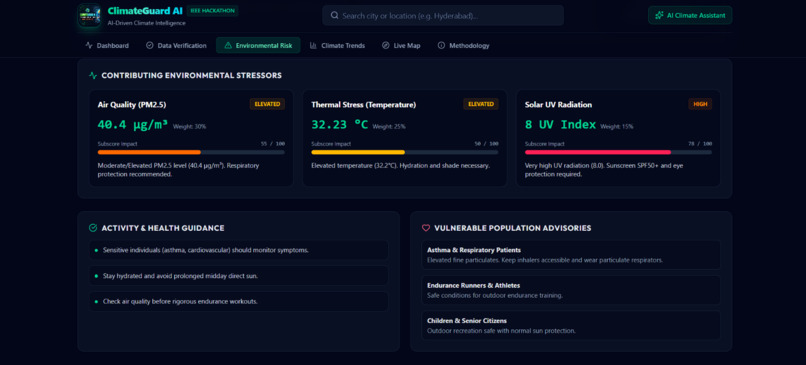The width and height of the screenshot is (806, 365).
Task: Click the 55 / 100 subscore
Action: click(x=273, y=144)
